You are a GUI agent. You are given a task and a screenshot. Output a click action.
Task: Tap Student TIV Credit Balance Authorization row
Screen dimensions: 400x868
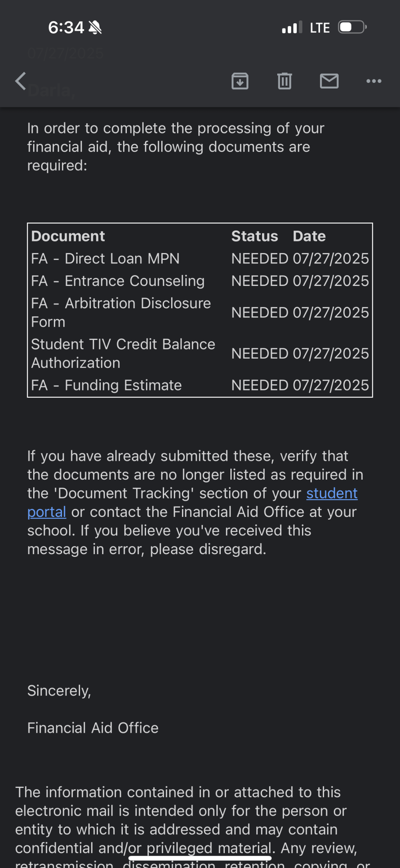pyautogui.click(x=200, y=354)
